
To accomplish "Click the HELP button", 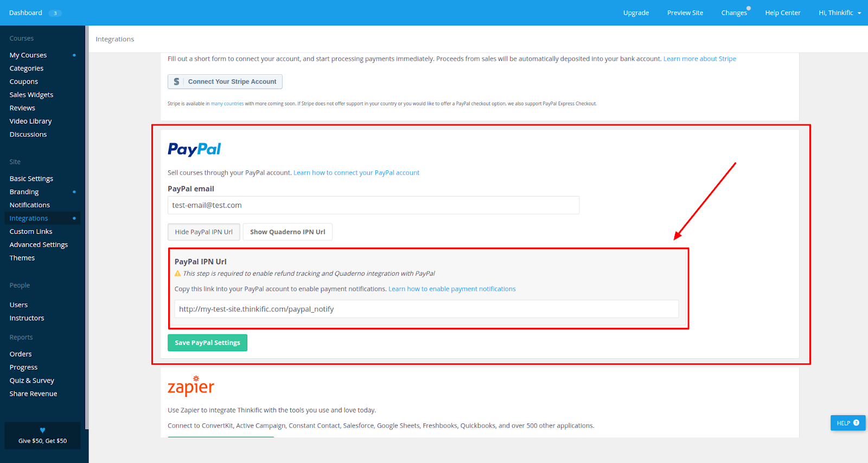I will [x=848, y=423].
